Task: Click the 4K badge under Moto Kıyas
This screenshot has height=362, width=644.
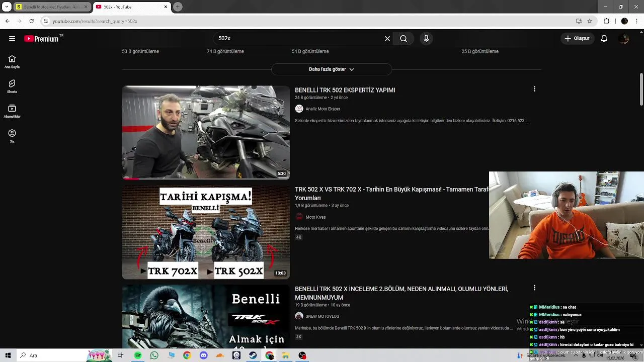Action: [298, 237]
